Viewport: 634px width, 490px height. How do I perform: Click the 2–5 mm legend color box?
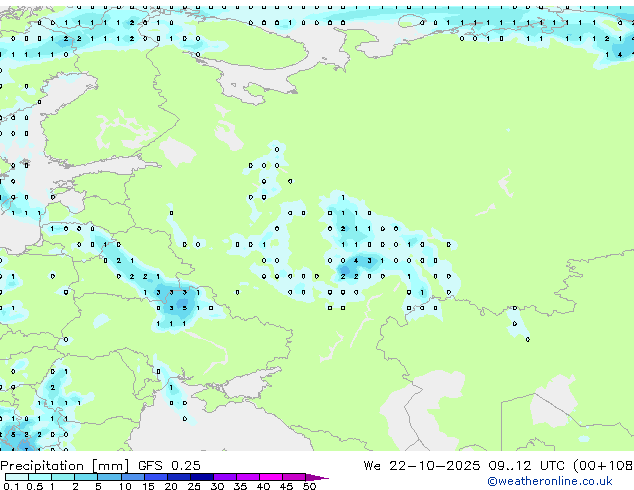(86, 477)
